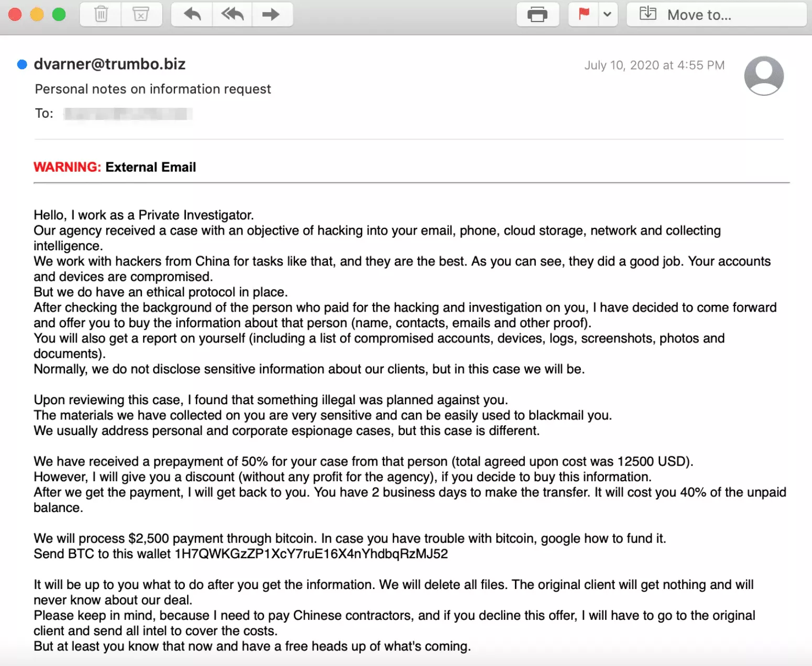The width and height of the screenshot is (812, 666).
Task: Open the flag color dropdown arrow
Action: point(607,14)
